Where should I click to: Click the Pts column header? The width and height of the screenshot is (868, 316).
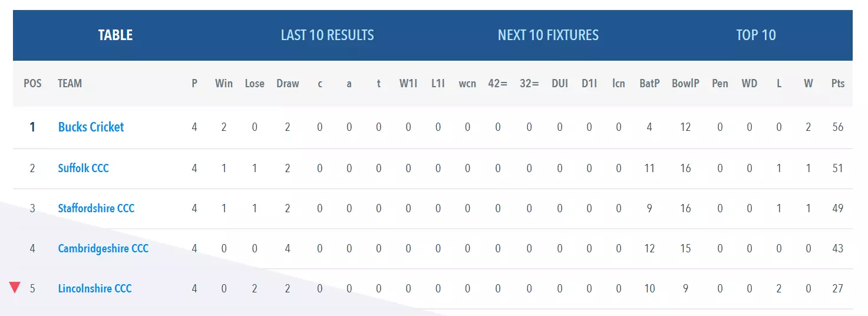[838, 83]
